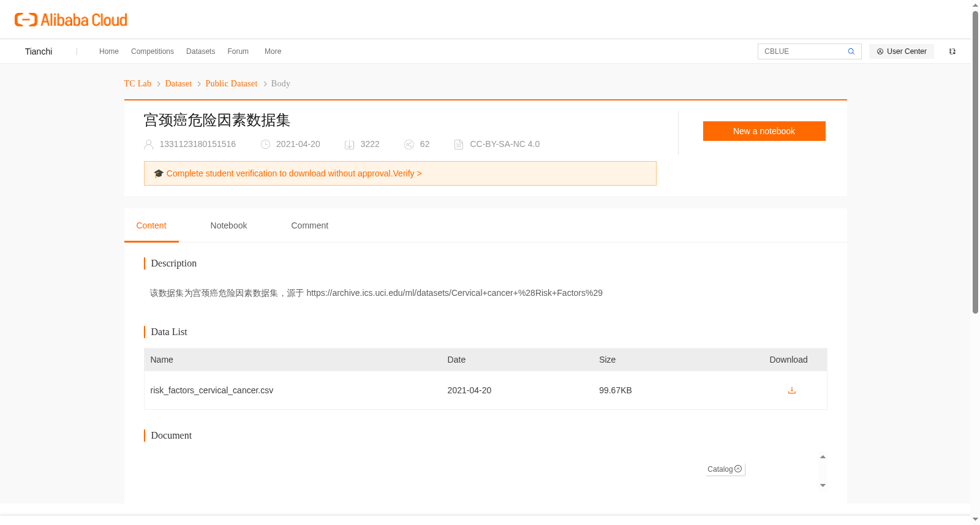Click the file name risk_factors_cervical_cancer.csv

(212, 390)
